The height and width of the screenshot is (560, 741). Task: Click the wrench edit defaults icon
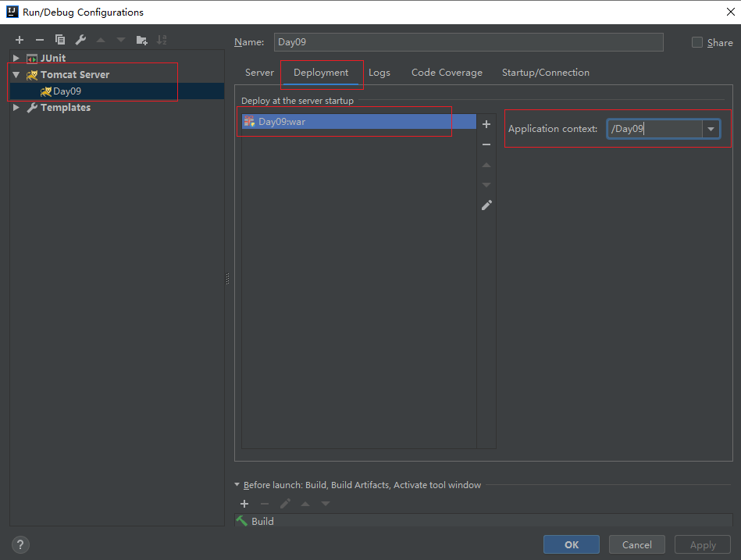tap(80, 40)
